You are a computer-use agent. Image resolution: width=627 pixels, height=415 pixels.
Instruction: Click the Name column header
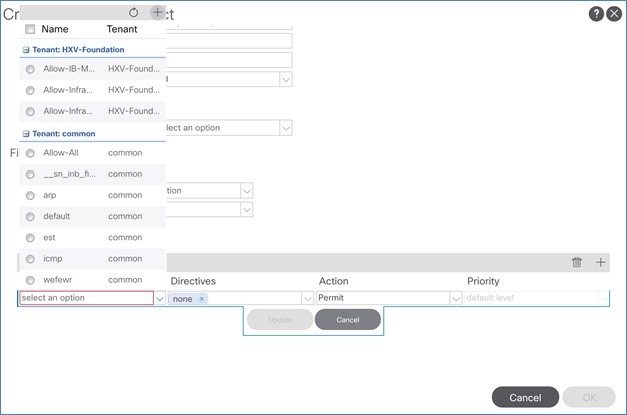(x=55, y=29)
